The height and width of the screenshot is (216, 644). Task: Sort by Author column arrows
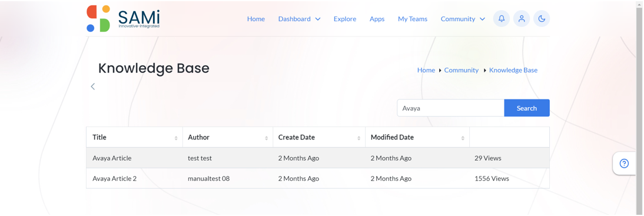(267, 138)
